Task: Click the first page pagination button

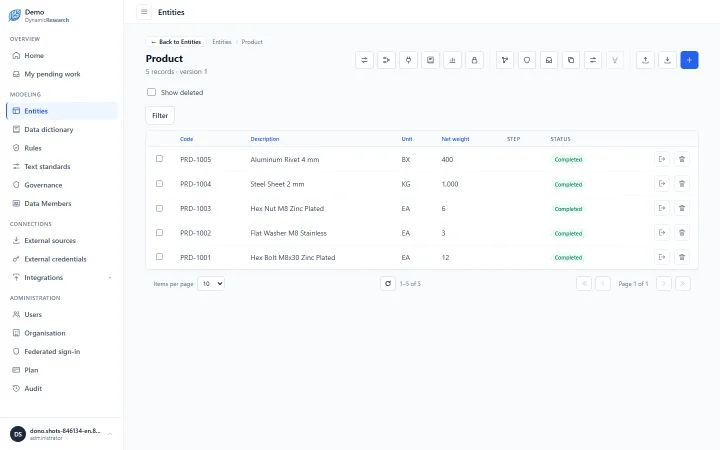Action: coord(584,283)
